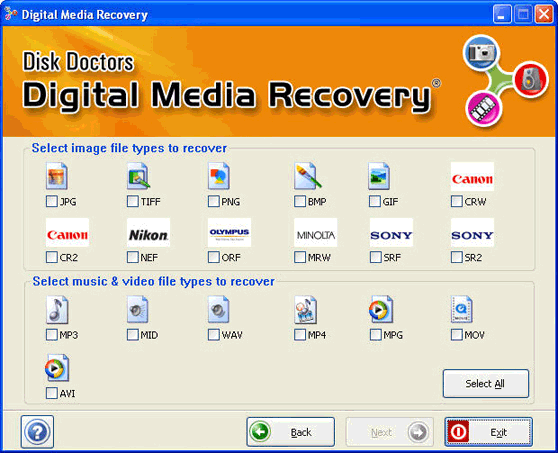
Task: Check the NEF checkbox
Action: 133,257
